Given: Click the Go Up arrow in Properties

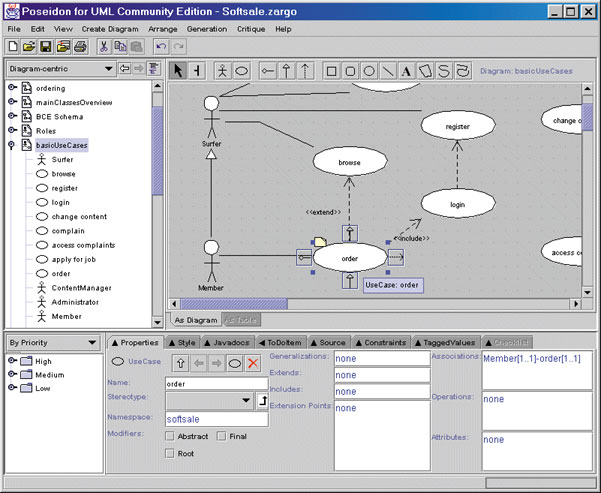Looking at the screenshot, I should click(x=181, y=363).
